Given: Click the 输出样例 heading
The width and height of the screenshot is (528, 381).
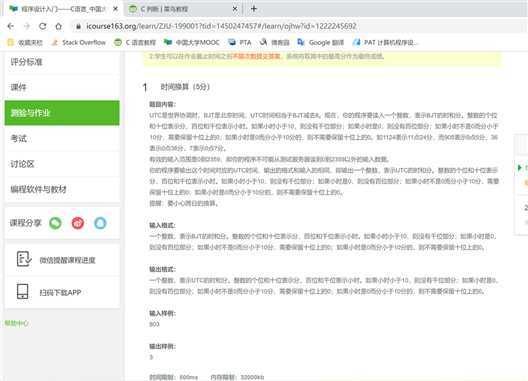Looking at the screenshot, I should pos(162,346).
